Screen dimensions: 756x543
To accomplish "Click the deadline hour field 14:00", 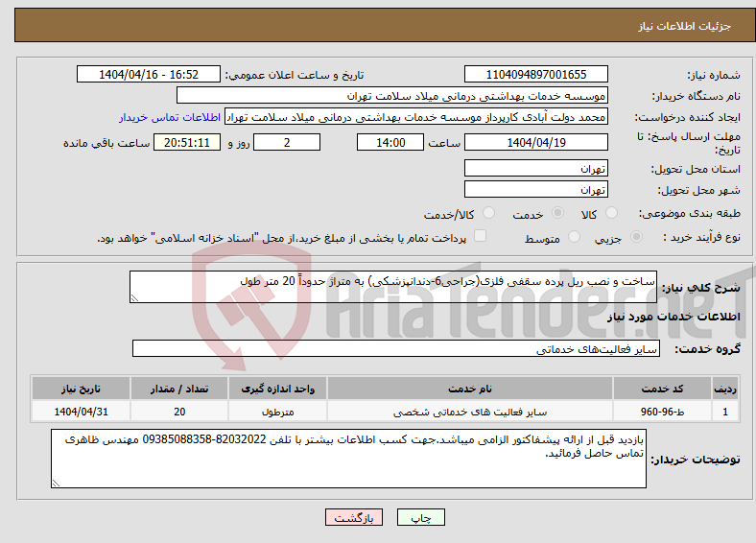I will (x=390, y=142).
